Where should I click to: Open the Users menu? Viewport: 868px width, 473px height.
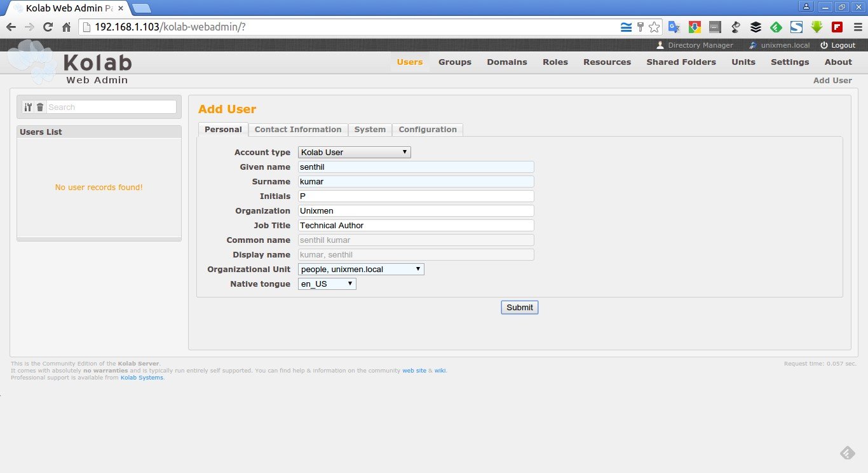pyautogui.click(x=410, y=62)
